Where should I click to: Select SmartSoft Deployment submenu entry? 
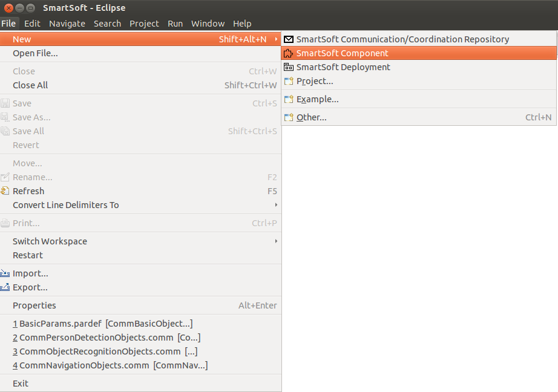tap(419, 67)
